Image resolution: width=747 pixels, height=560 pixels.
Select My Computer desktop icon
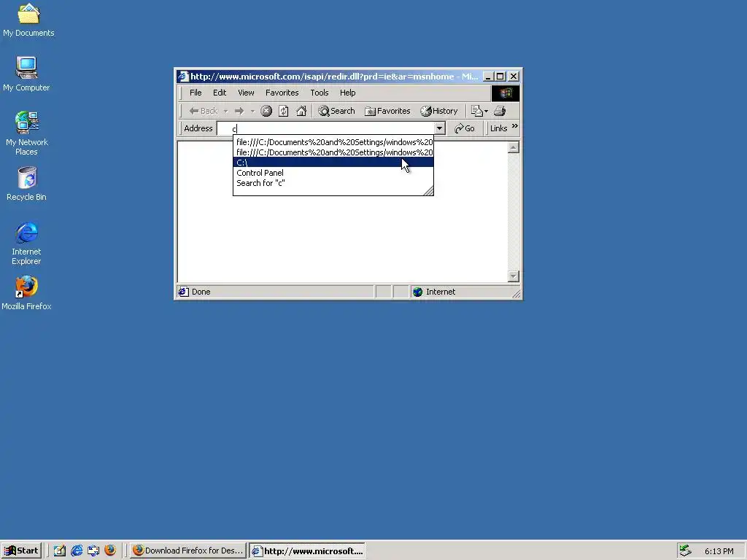[x=26, y=74]
